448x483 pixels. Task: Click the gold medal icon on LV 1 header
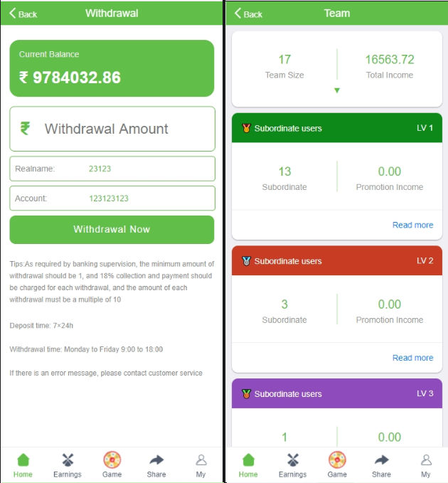click(246, 128)
